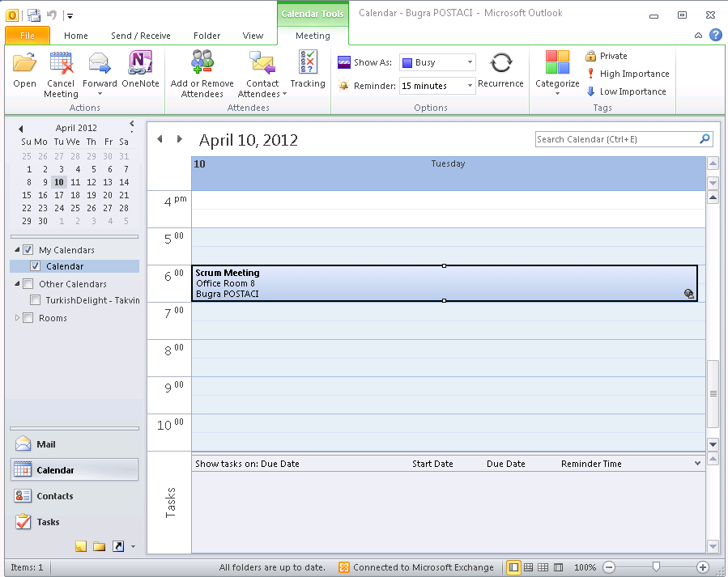Viewport: 728px width, 577px height.
Task: Uncheck the Calendar checkbox under My Calendars
Action: tap(35, 266)
